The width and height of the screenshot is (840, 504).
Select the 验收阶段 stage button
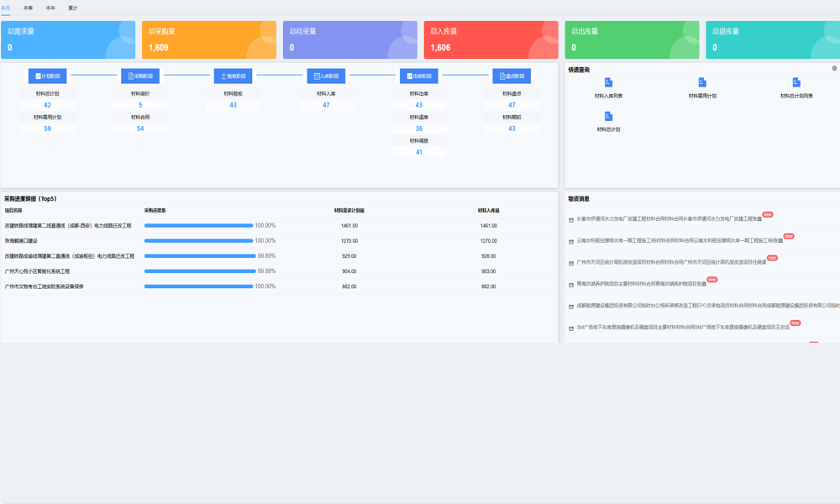tap(233, 76)
